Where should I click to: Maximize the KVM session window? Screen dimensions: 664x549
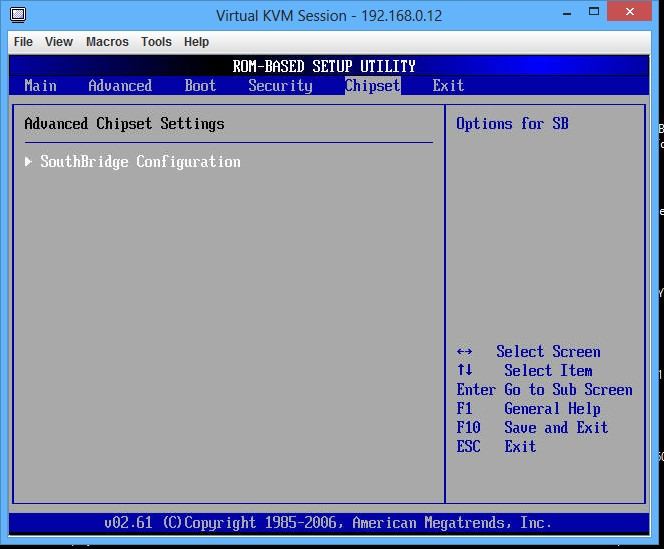594,11
